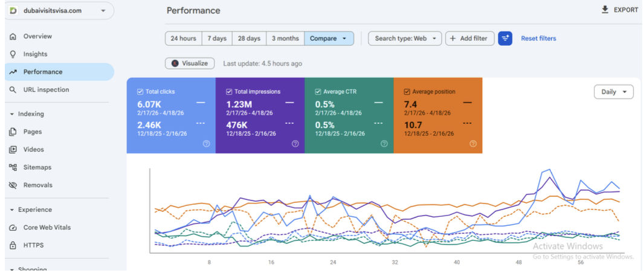
Task: Click the 476K previous impressions value
Action: pos(238,125)
